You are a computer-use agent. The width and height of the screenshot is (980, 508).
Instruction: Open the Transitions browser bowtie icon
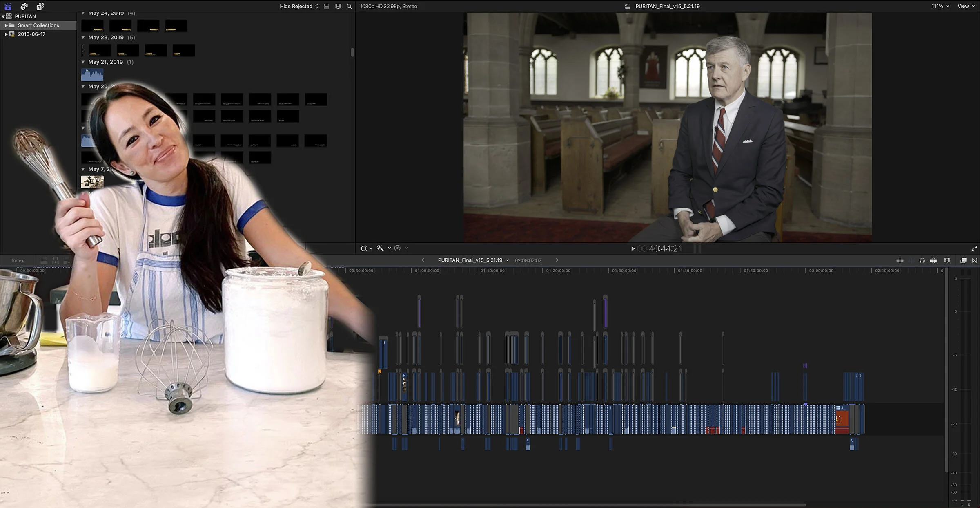click(x=975, y=260)
